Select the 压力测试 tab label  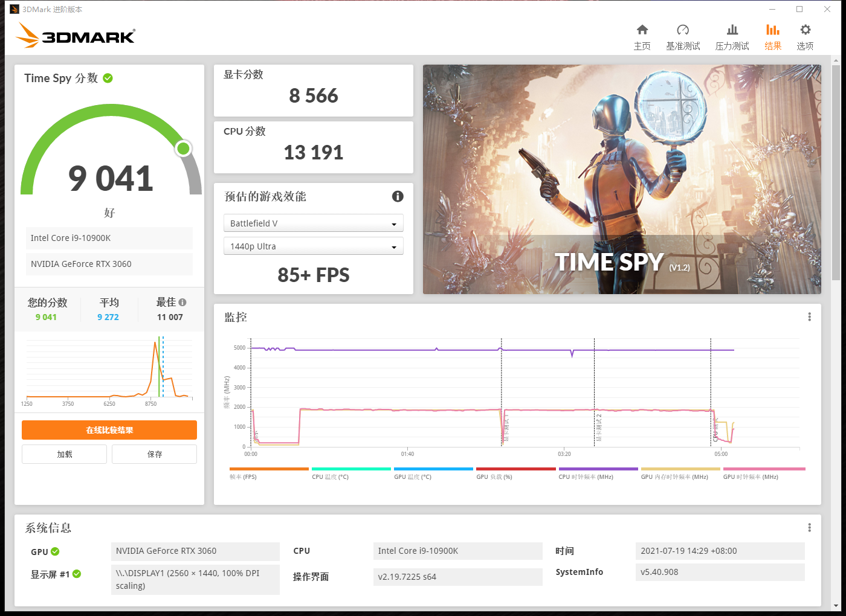tap(732, 46)
